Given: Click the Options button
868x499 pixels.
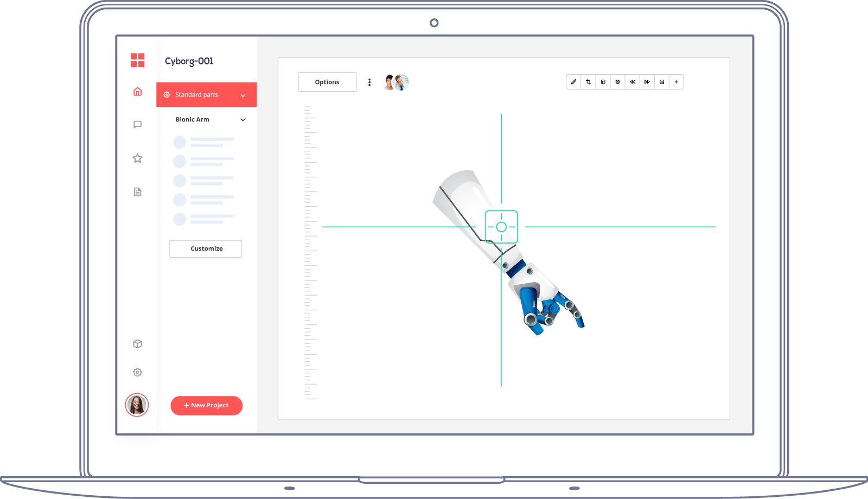Looking at the screenshot, I should coord(327,82).
